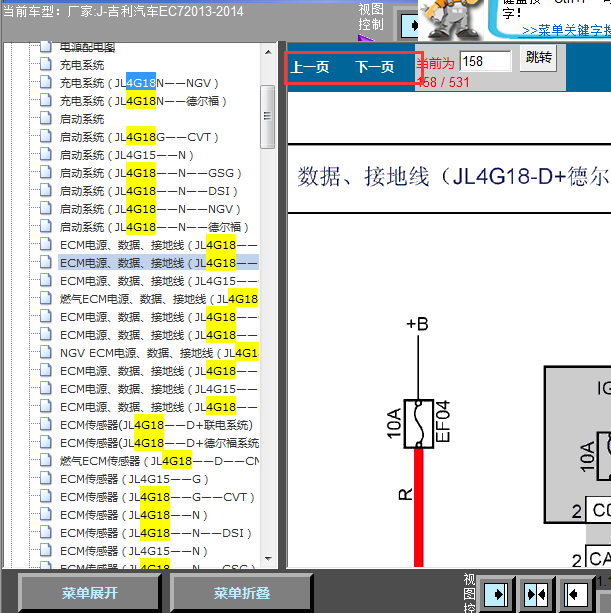Click the tree scrollbar down arrow
The width and height of the screenshot is (611, 613).
pos(268,559)
